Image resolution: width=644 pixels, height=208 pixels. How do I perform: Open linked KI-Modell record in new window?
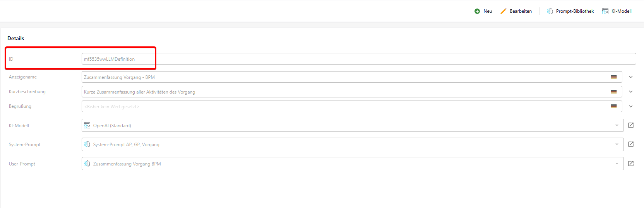(x=631, y=125)
